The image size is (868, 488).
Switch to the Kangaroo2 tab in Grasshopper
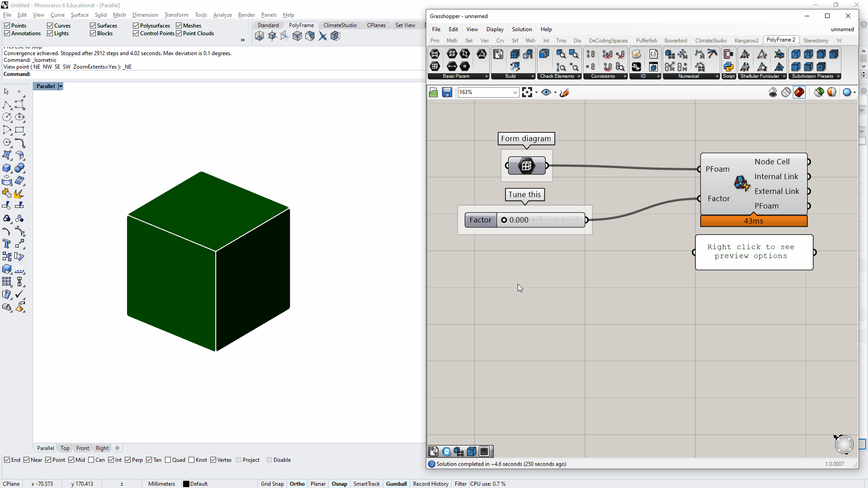pyautogui.click(x=746, y=40)
